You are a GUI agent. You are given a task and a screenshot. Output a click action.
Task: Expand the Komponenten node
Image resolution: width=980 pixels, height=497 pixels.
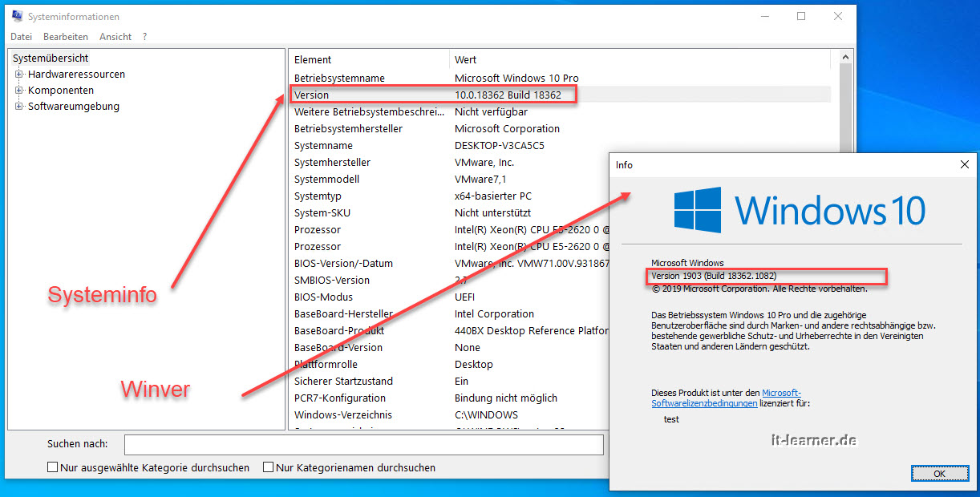pos(19,91)
